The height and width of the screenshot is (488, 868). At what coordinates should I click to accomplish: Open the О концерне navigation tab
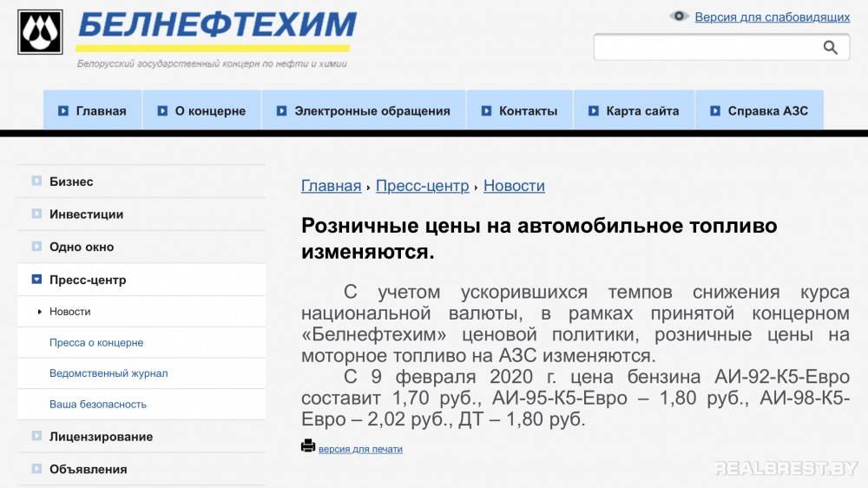210,111
